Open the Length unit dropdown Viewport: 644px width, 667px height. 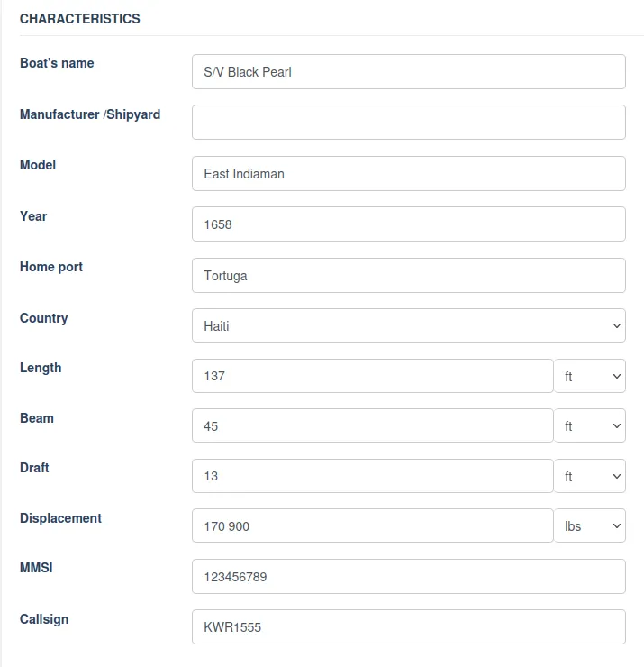pos(590,376)
